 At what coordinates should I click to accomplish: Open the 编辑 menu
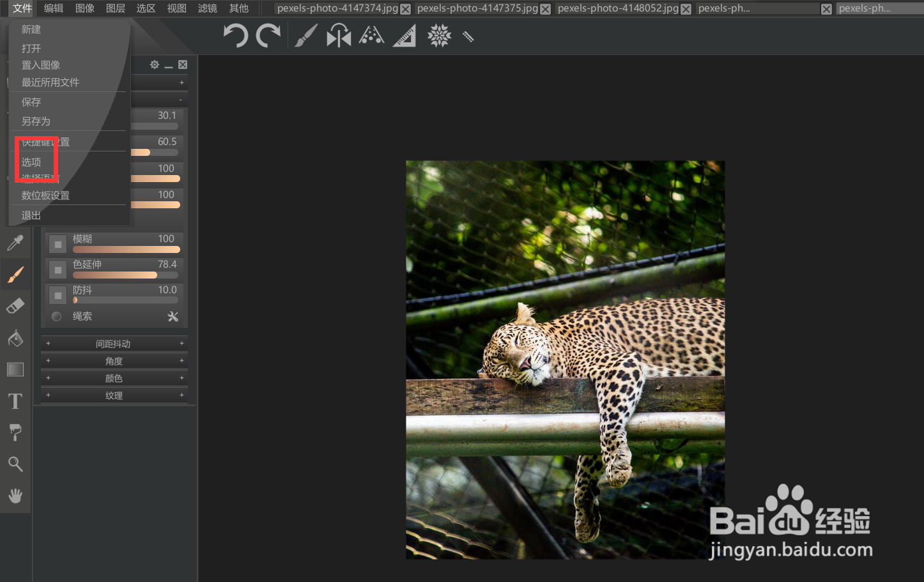tap(54, 8)
